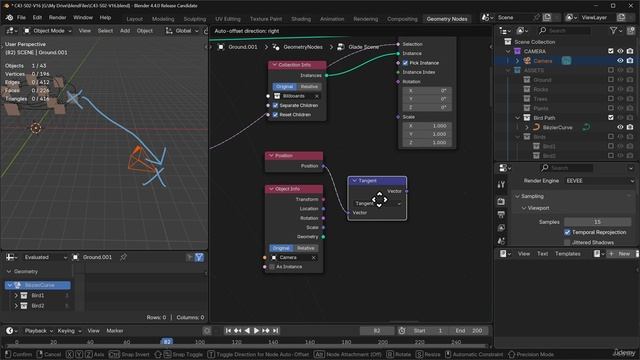Click the current frame marker 82
This screenshot has width=640, height=360.
coord(167,341)
